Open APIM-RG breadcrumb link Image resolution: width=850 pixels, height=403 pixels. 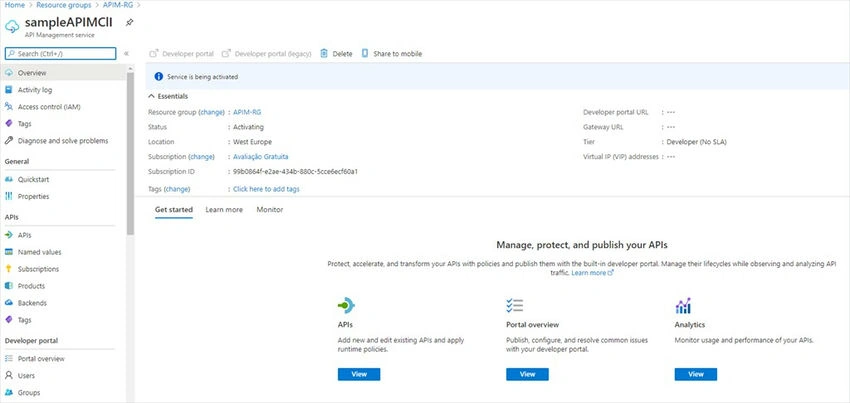(118, 4)
